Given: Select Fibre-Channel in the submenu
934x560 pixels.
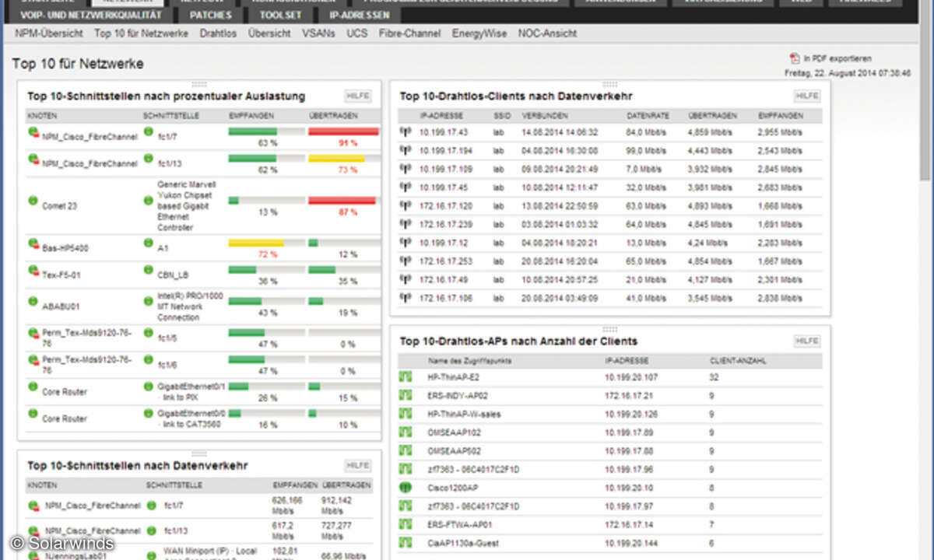Looking at the screenshot, I should [x=409, y=33].
